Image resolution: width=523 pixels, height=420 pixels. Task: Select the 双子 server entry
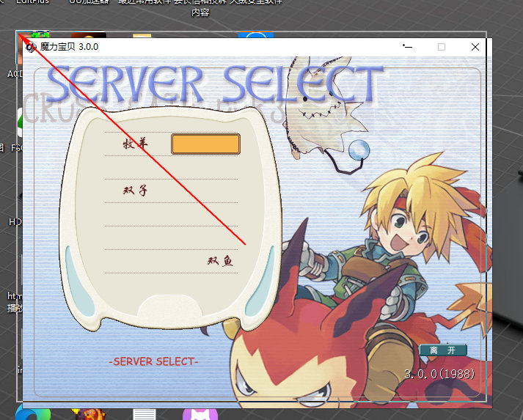pos(135,191)
